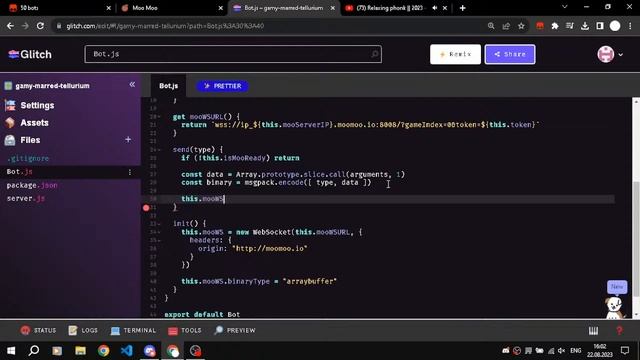Fold the headers object block
Viewport: 640px width, 360px height.
159,240
